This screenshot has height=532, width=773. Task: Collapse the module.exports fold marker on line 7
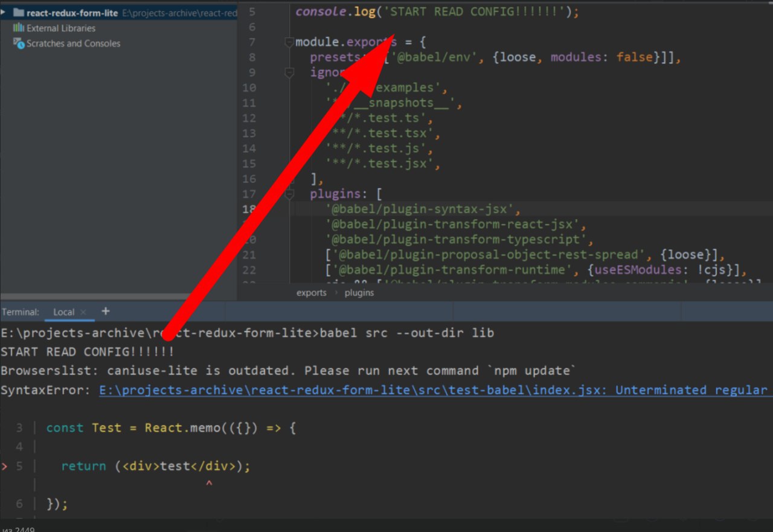click(289, 42)
